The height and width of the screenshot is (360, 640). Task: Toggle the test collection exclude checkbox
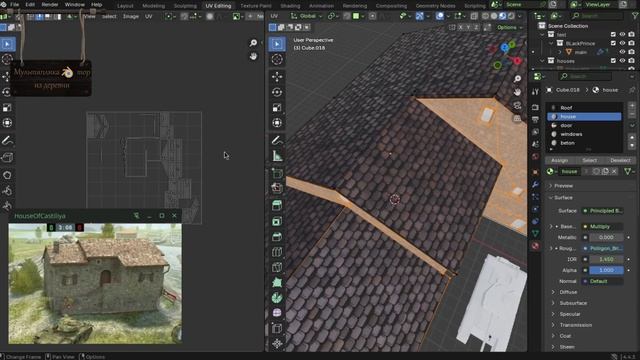click(613, 35)
